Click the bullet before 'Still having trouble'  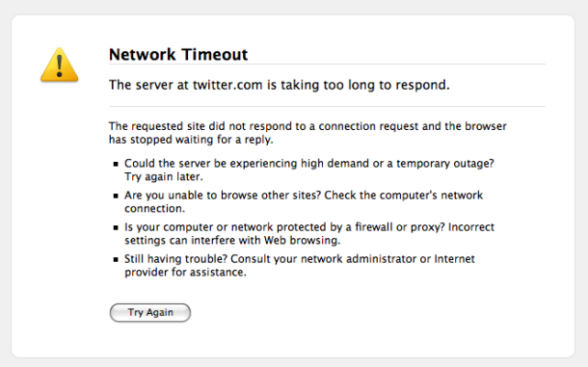coord(116,259)
